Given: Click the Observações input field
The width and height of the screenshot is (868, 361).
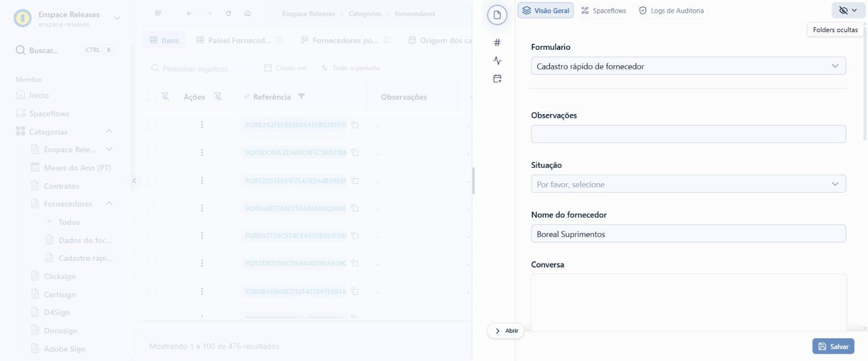Looking at the screenshot, I should coord(688,134).
